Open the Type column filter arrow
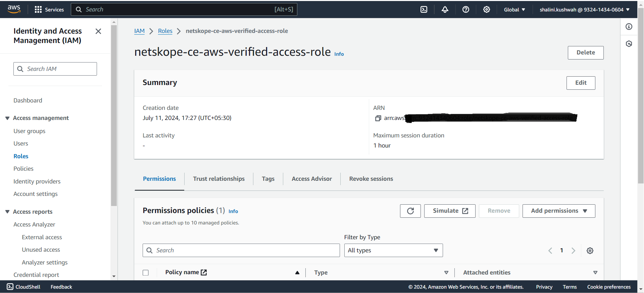The width and height of the screenshot is (644, 293). click(446, 273)
